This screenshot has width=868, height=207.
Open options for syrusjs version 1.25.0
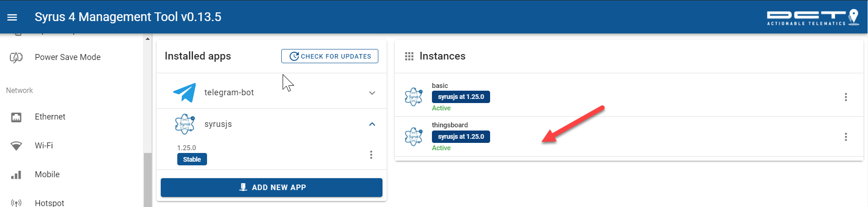(x=371, y=155)
